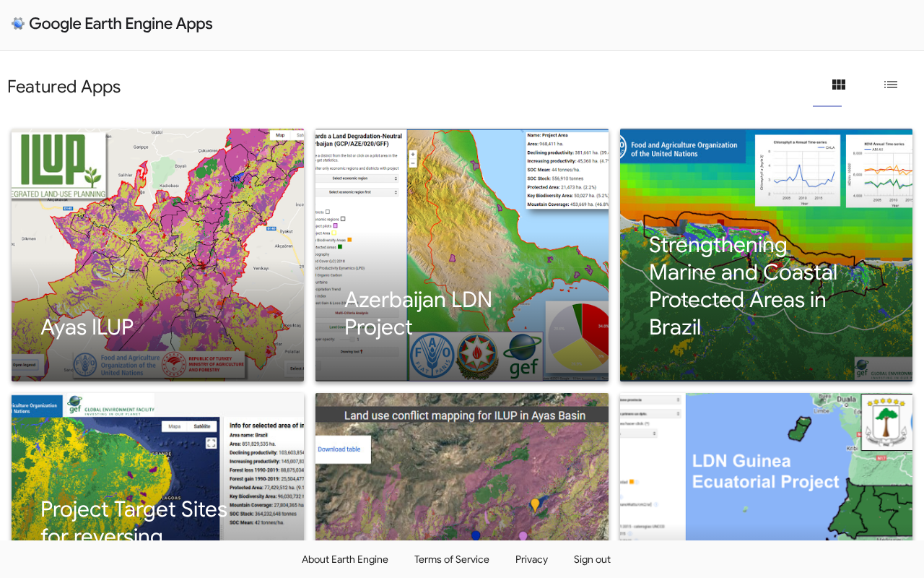This screenshot has height=578, width=924.
Task: Click the FAO logo in Azerbaijan thumbnail
Action: point(432,356)
